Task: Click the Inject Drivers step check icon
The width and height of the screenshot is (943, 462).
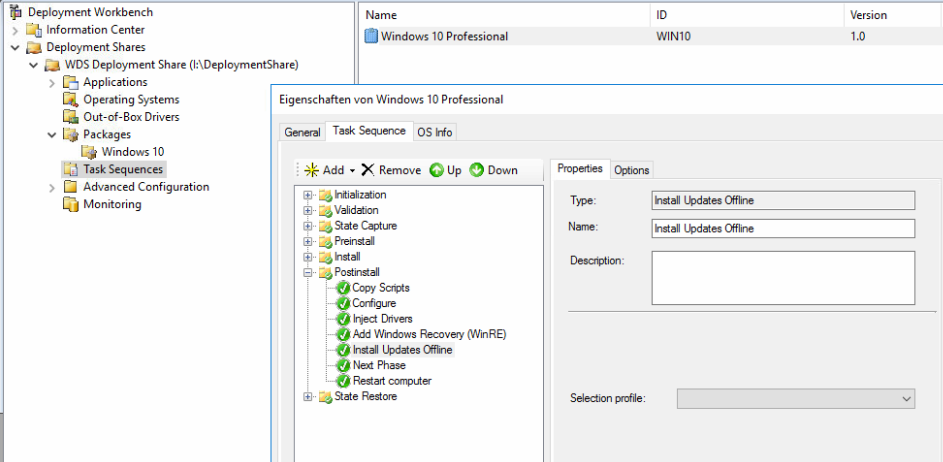Action: 343,319
